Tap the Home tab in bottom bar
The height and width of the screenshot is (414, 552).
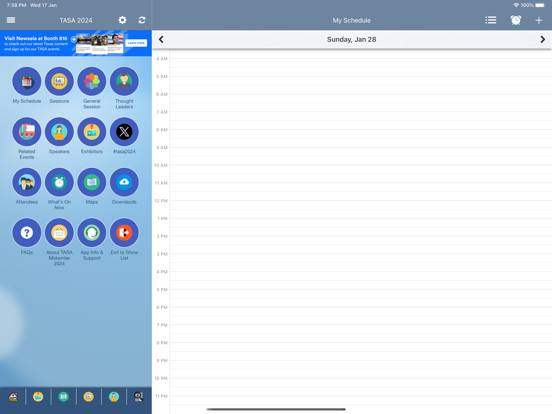(13, 397)
